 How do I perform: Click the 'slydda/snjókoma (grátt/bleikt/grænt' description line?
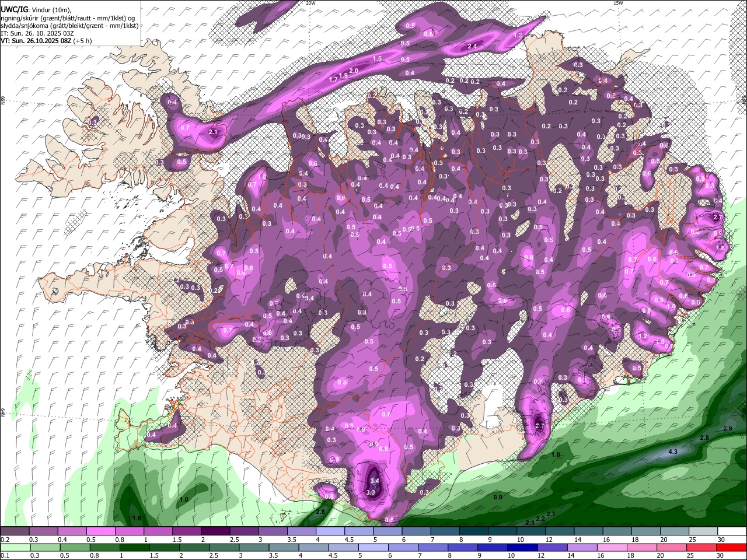pyautogui.click(x=69, y=26)
